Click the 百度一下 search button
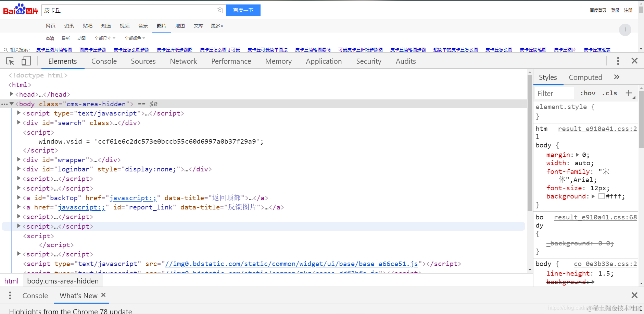Image resolution: width=644 pixels, height=314 pixels. (x=243, y=10)
